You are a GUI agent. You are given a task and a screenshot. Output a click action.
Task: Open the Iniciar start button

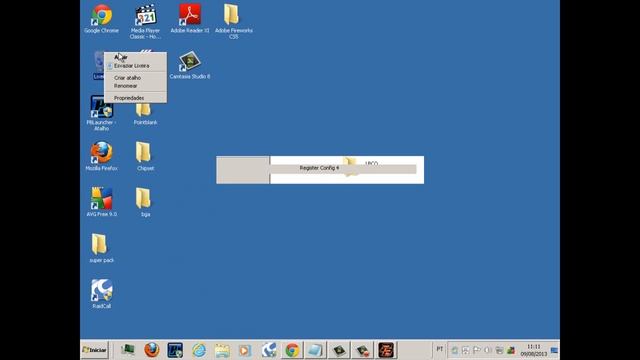point(95,350)
